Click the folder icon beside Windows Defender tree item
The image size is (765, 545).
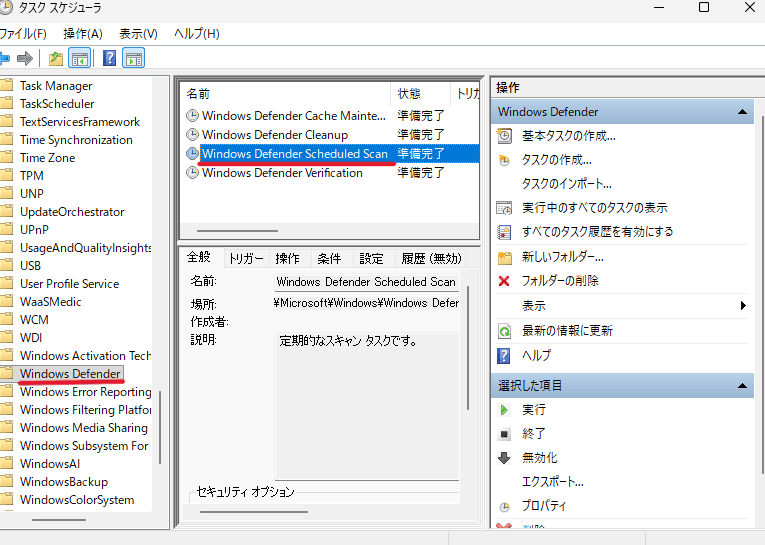click(6, 373)
